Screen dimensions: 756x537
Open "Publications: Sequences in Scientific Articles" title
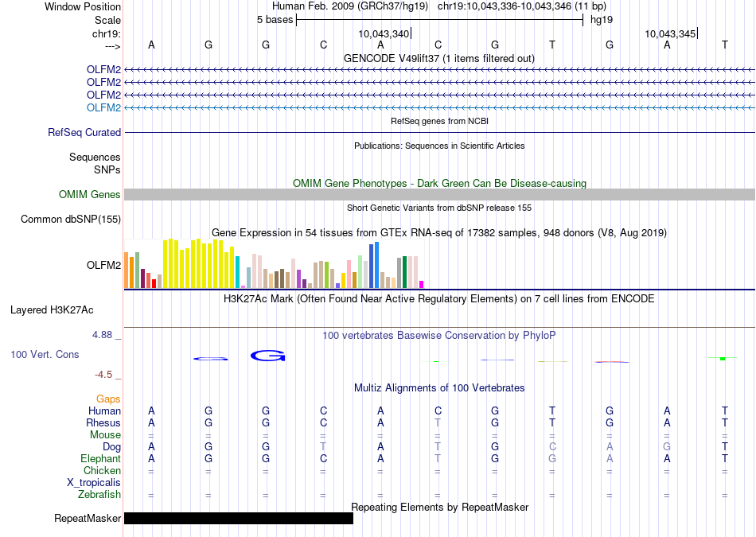click(x=439, y=146)
